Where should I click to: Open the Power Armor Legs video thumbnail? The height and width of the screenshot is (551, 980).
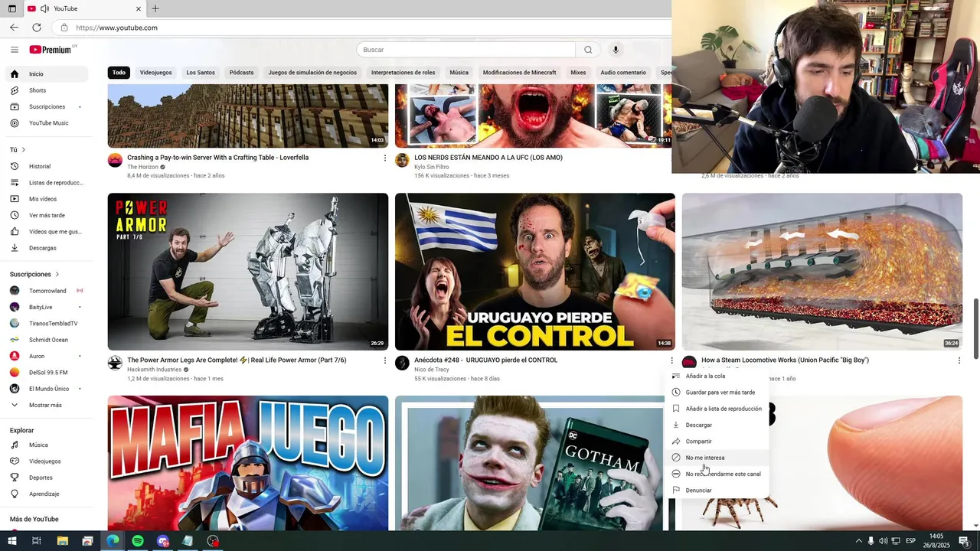[248, 272]
